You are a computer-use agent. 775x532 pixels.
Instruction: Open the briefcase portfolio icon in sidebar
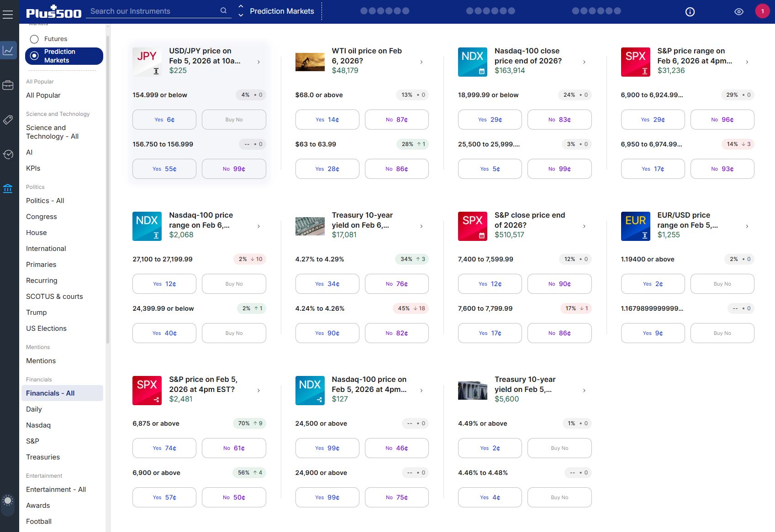(x=8, y=85)
